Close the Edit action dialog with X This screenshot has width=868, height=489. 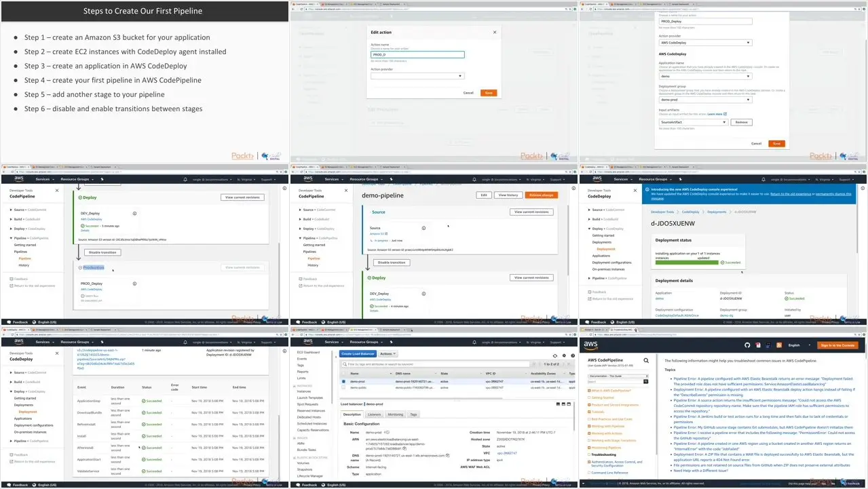point(493,32)
